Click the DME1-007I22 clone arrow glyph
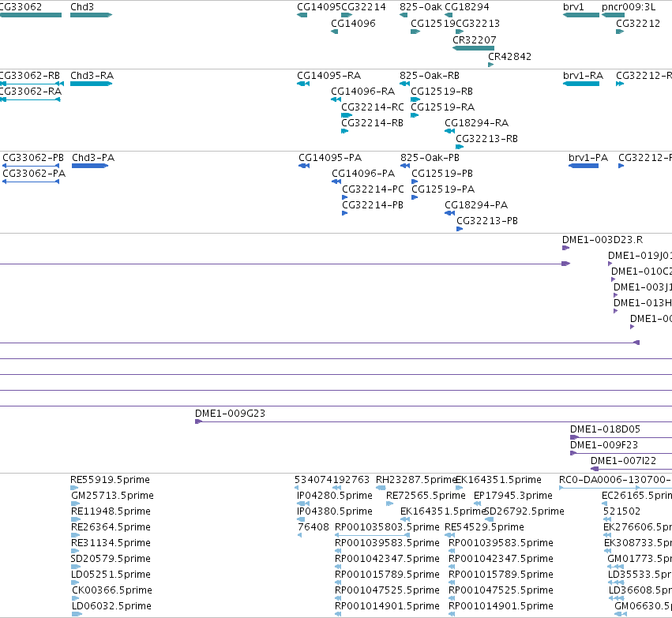The height and width of the screenshot is (618, 672). point(595,469)
